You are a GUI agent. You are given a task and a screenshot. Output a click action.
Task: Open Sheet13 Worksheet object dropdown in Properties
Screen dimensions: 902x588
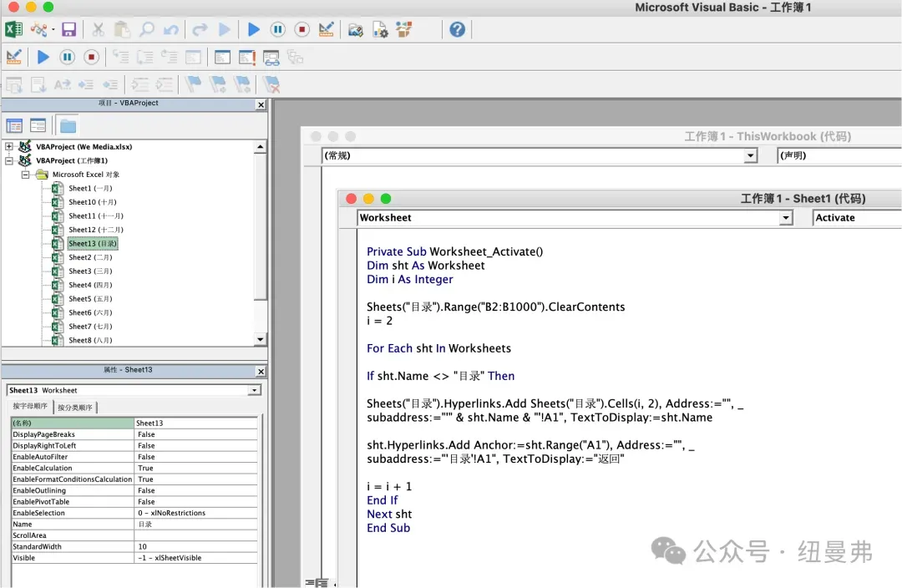tap(254, 390)
